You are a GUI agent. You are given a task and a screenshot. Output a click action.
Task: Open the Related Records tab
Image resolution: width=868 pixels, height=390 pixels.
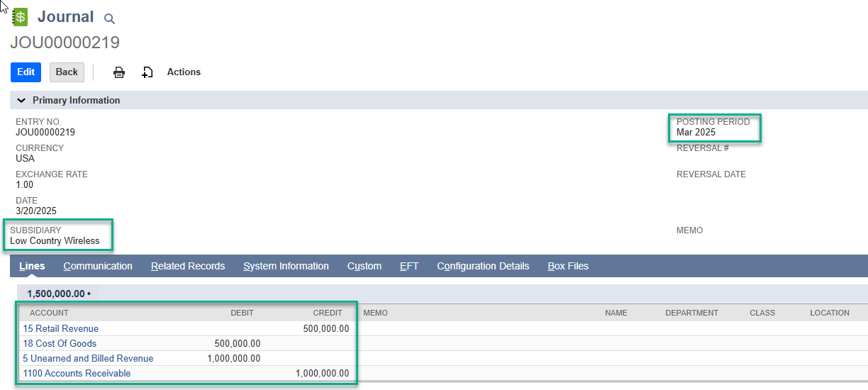pos(188,267)
